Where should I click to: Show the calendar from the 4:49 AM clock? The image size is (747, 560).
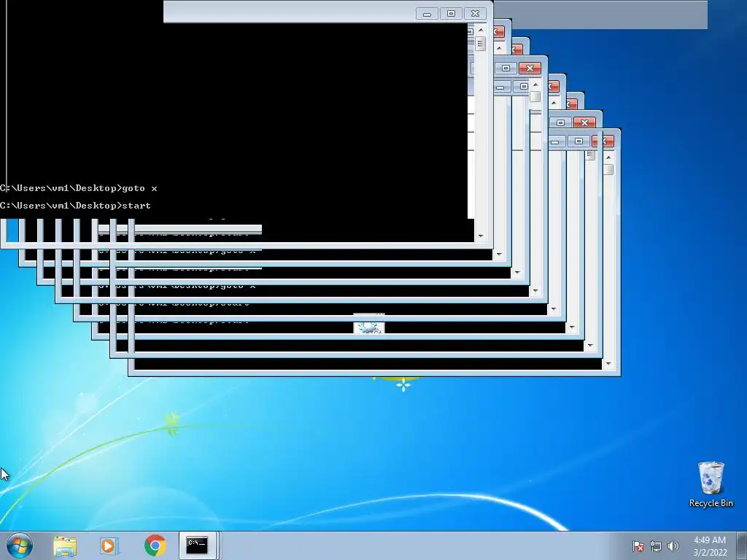[x=710, y=546]
